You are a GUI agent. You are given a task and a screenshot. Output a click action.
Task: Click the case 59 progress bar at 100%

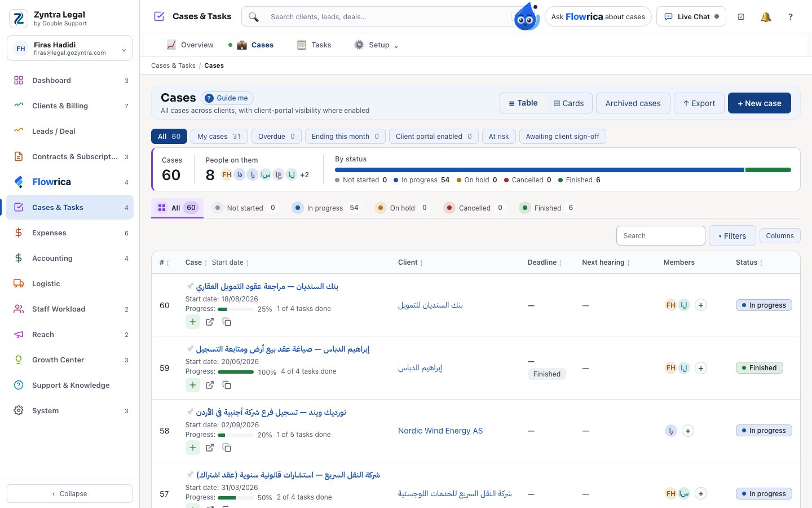coord(236,372)
